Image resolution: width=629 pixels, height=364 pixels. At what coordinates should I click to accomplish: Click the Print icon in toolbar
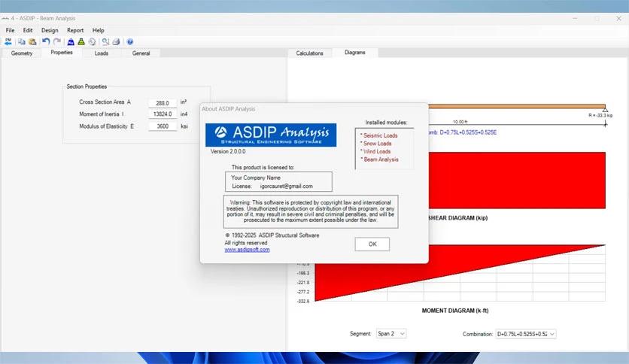point(116,42)
